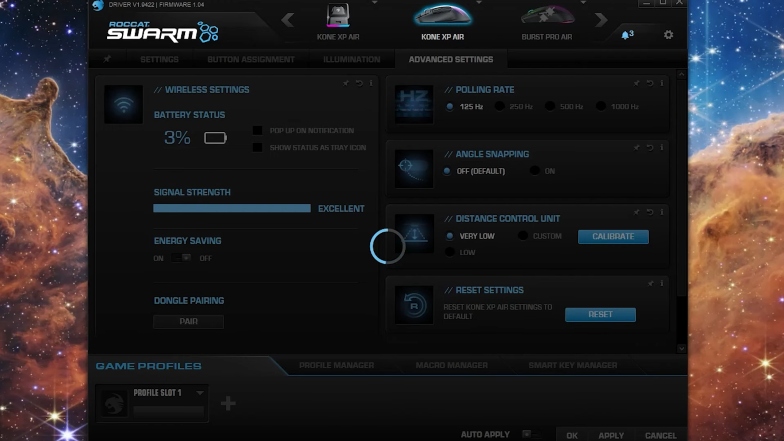Show info for Distance Control Unit
This screenshot has height=441, width=784.
point(662,212)
